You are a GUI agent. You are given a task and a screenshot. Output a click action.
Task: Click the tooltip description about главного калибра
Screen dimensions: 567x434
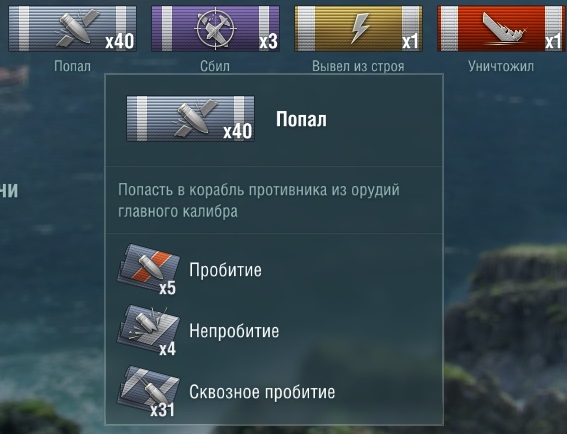coord(259,200)
